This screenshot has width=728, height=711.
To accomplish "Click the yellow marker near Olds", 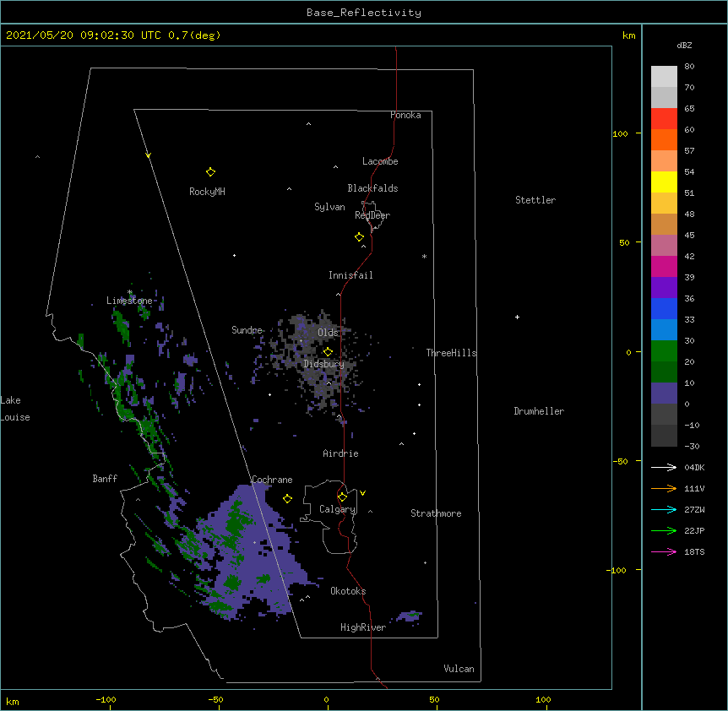I will coord(328,352).
